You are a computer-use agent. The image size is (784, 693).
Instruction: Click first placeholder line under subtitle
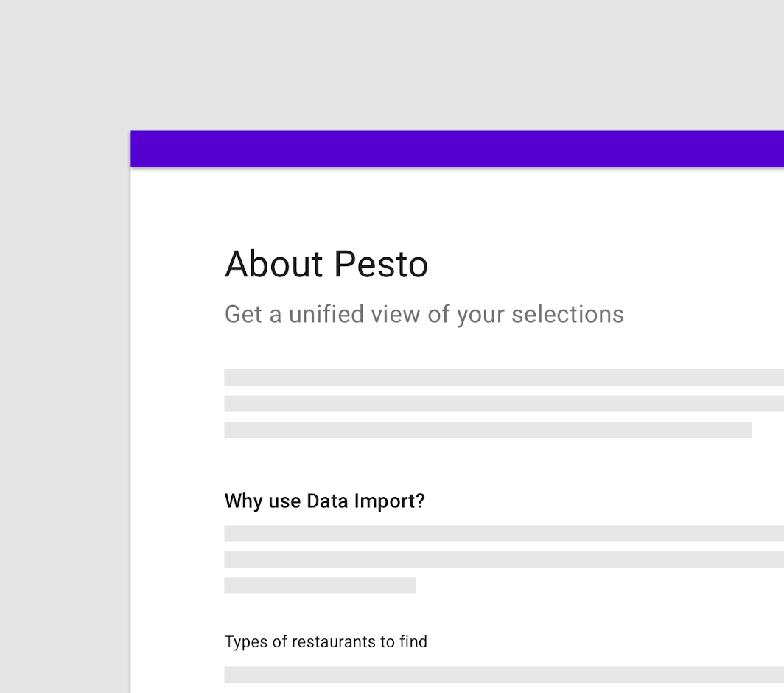pyautogui.click(x=504, y=377)
